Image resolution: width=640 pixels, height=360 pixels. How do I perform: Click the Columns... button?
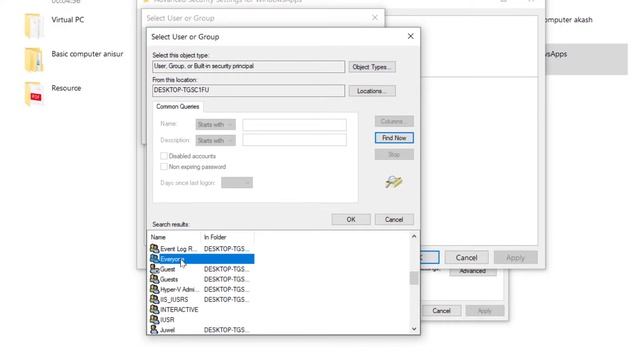pos(394,121)
